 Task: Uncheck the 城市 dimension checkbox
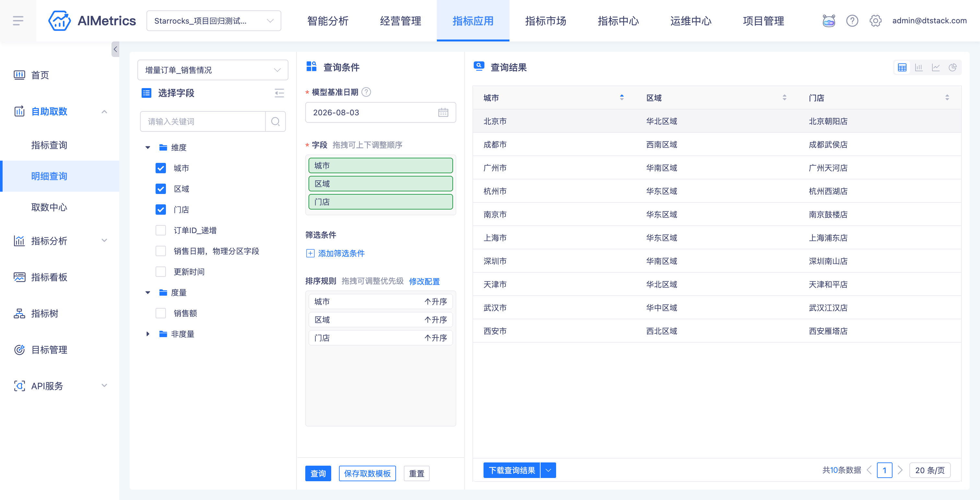click(161, 168)
